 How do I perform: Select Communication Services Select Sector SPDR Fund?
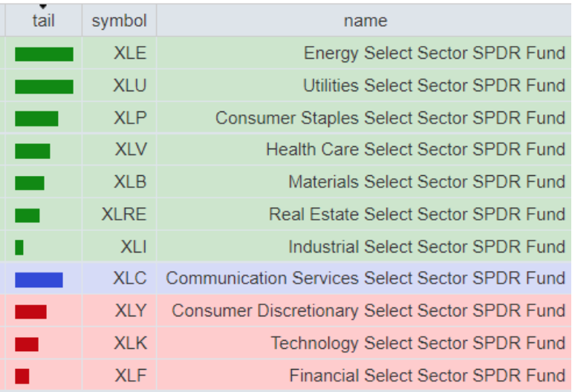[x=365, y=278]
